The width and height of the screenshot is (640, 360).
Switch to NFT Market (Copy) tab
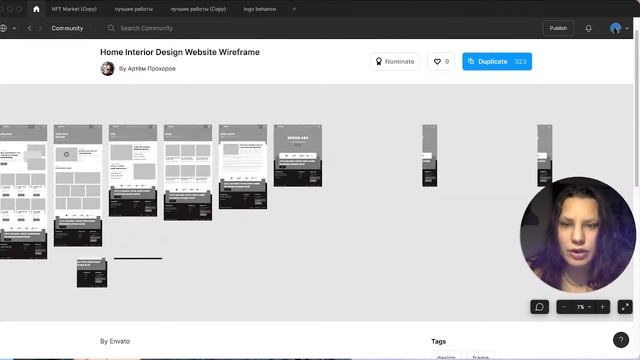coord(74,9)
